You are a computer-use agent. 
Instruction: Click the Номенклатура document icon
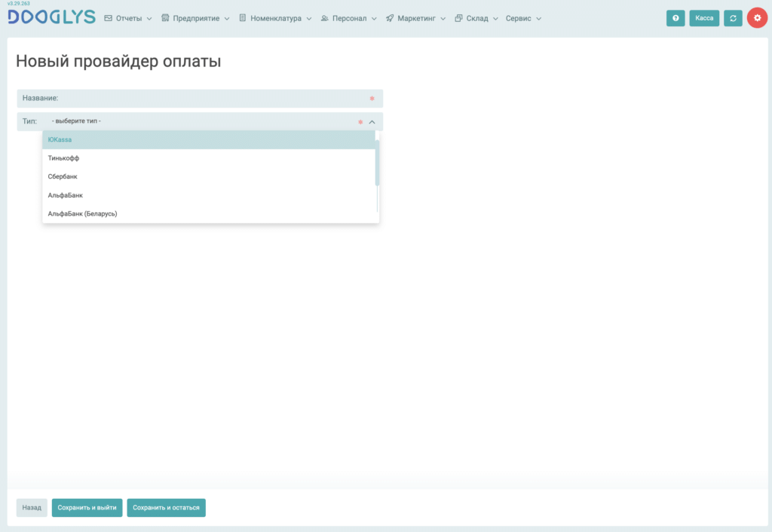(243, 18)
